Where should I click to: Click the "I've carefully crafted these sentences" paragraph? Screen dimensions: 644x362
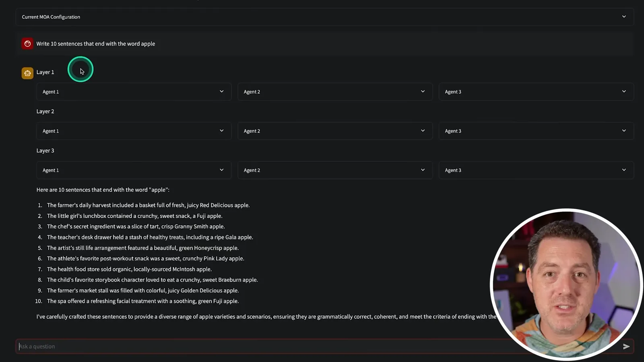click(266, 317)
